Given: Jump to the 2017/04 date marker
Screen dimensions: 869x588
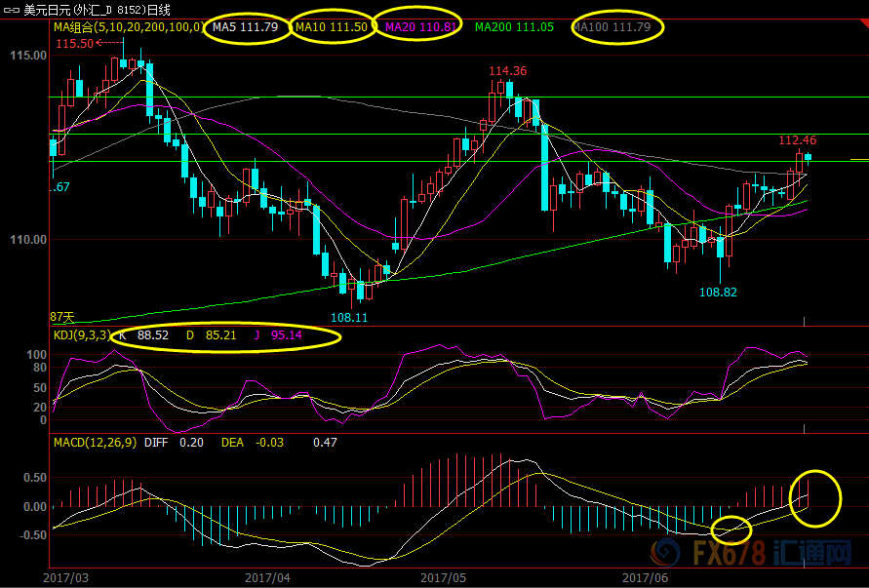Looking at the screenshot, I should click(267, 578).
